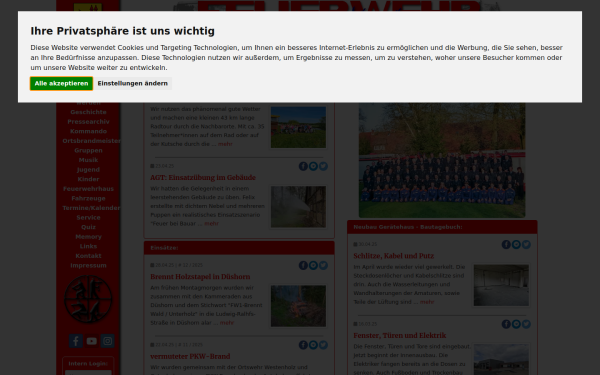Share Schlitze, Kabel und Putz via messenger icon
Viewport: 600px width, 375px height.
click(516, 244)
